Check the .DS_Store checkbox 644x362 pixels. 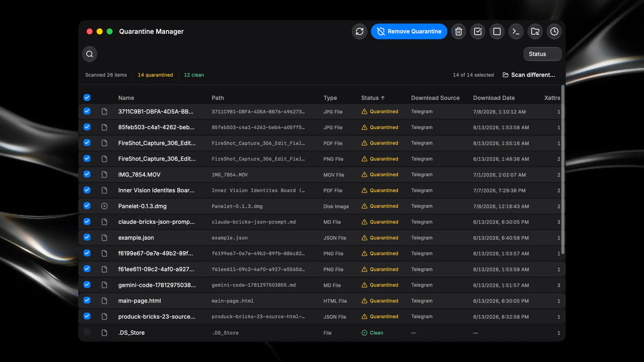[x=87, y=332]
